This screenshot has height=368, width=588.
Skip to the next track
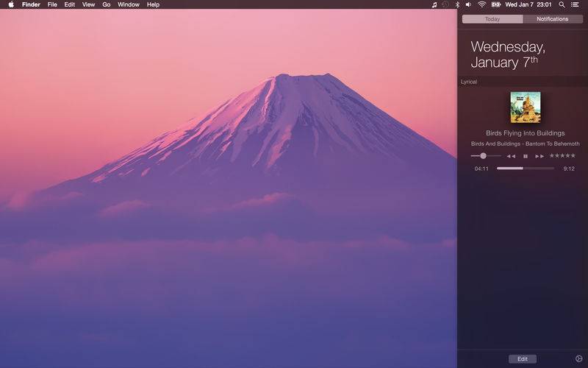[x=539, y=156]
